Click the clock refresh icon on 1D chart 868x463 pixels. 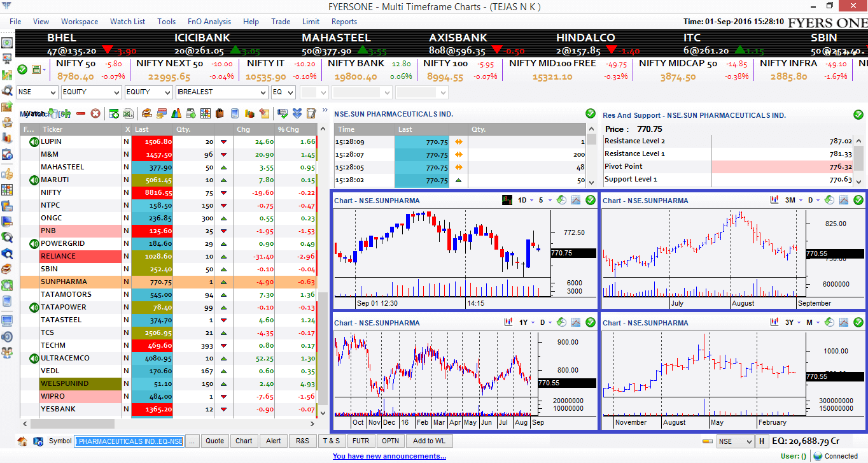click(562, 200)
